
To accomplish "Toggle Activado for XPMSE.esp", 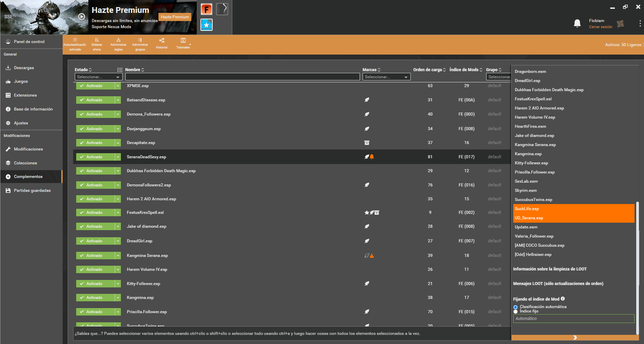I will (95, 86).
